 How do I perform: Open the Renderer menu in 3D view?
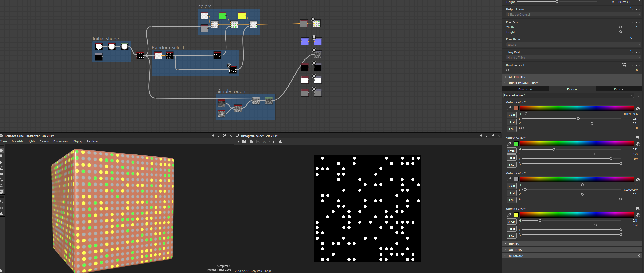coord(92,141)
